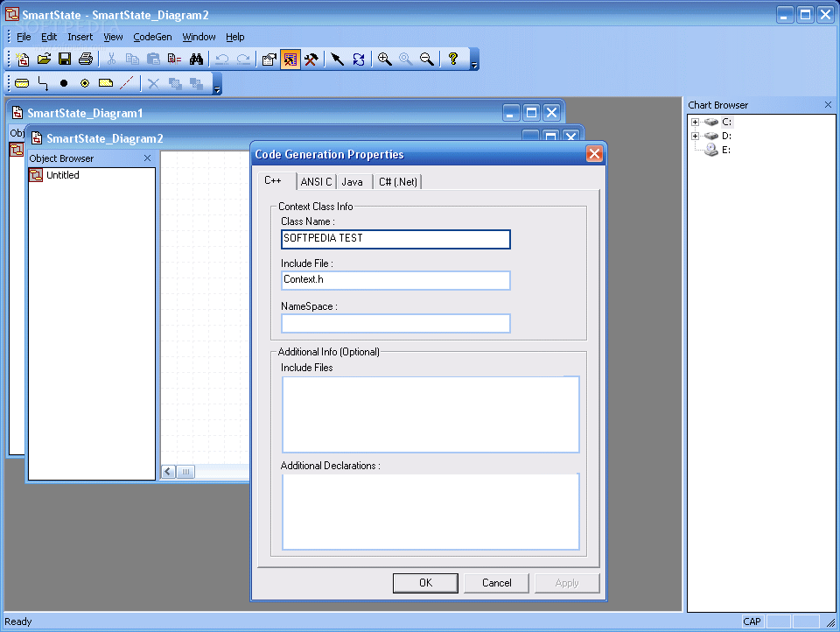Click the hammer build code icon
This screenshot has width=840, height=632.
pyautogui.click(x=311, y=59)
